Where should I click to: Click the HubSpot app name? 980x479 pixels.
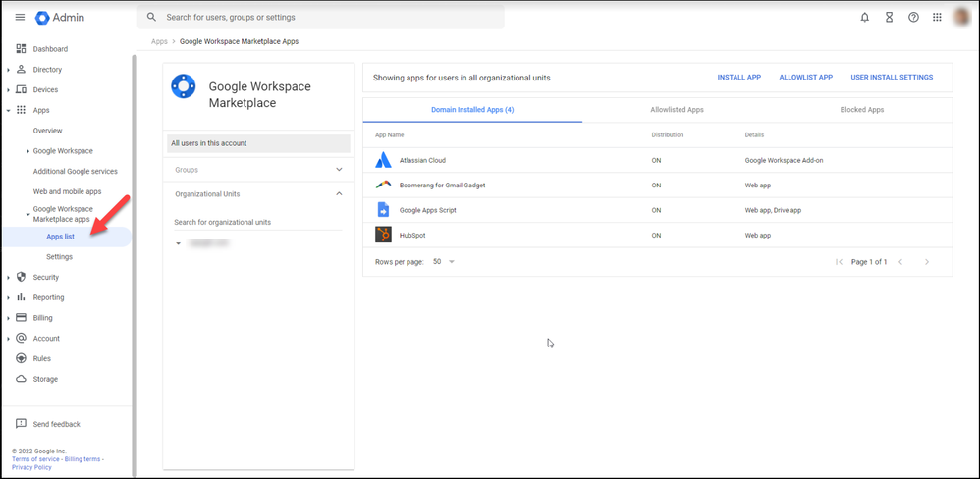tap(412, 236)
